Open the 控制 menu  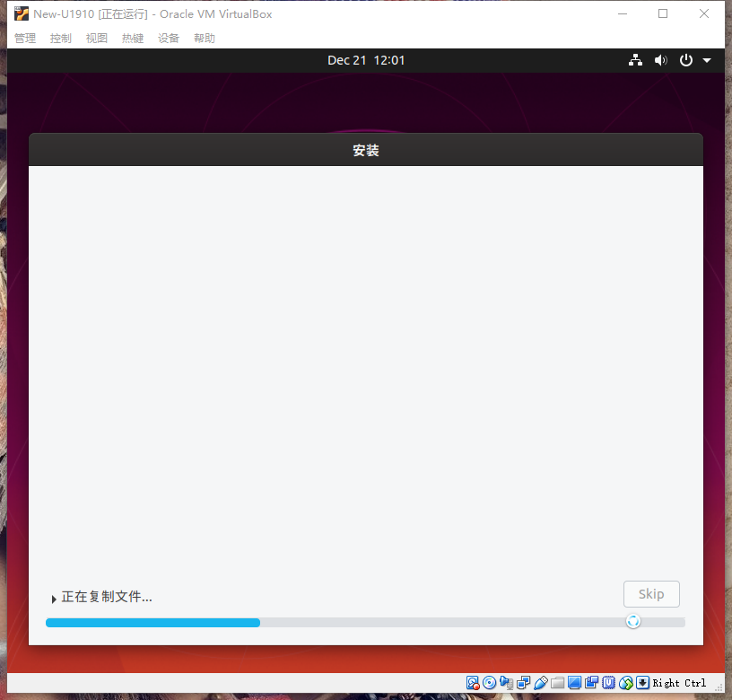(61, 39)
